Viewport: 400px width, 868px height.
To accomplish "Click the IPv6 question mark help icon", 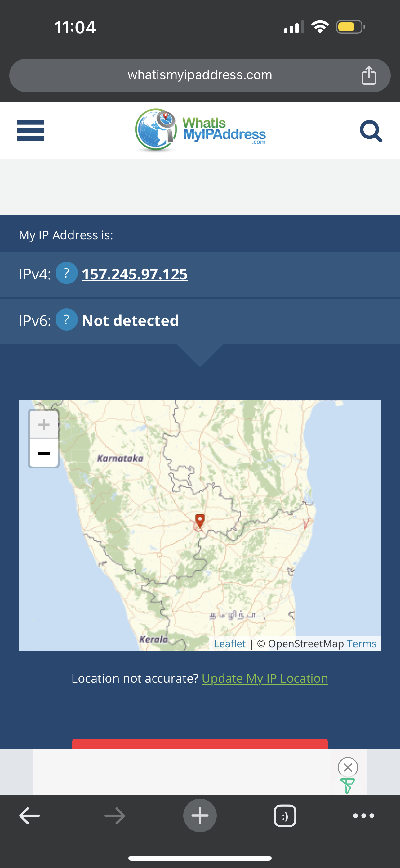I will click(66, 320).
